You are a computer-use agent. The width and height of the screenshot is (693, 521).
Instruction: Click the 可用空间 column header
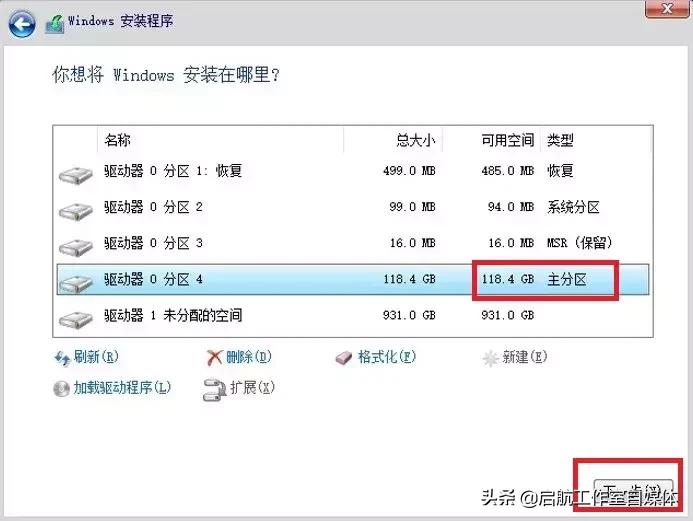coord(507,141)
